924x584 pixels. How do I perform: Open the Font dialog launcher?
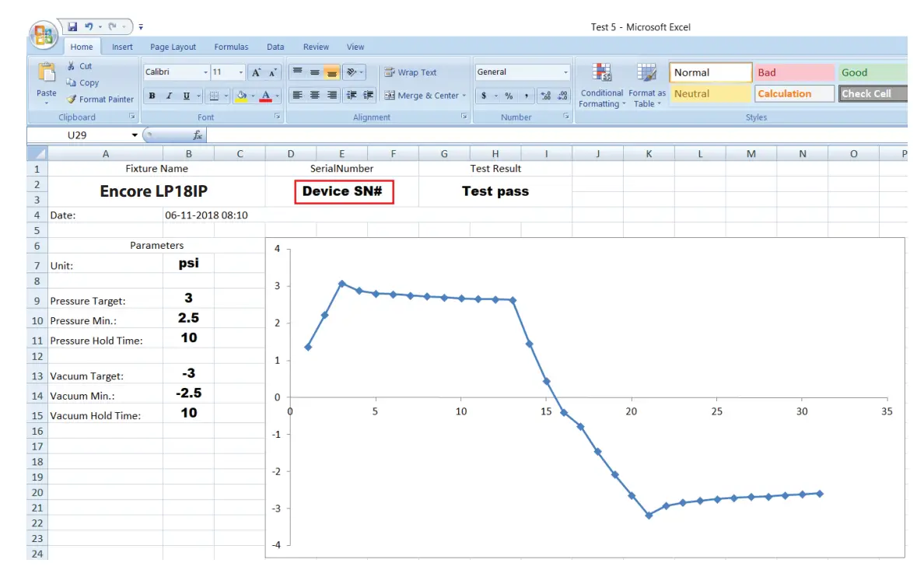pos(277,117)
